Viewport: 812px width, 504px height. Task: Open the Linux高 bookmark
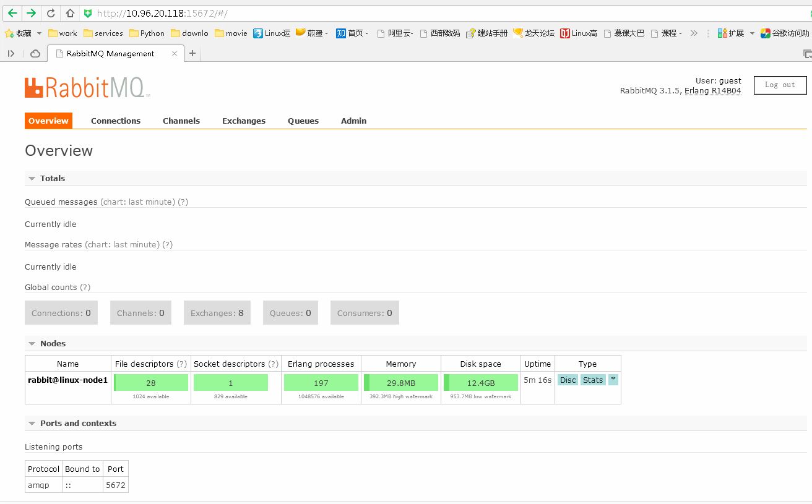(x=579, y=33)
